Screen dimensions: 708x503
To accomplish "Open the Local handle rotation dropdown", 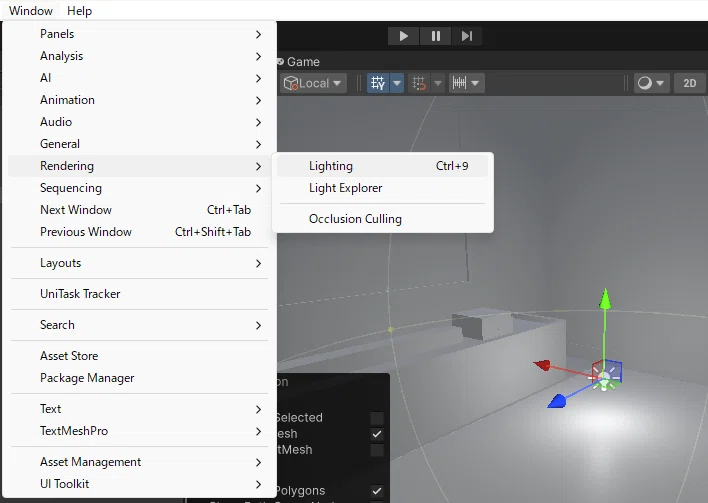I will coord(313,83).
